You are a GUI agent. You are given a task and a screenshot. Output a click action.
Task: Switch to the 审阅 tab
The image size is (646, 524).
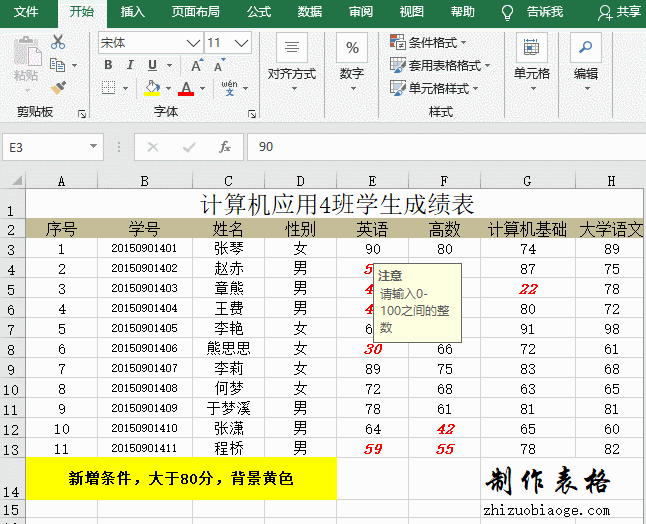tap(361, 12)
